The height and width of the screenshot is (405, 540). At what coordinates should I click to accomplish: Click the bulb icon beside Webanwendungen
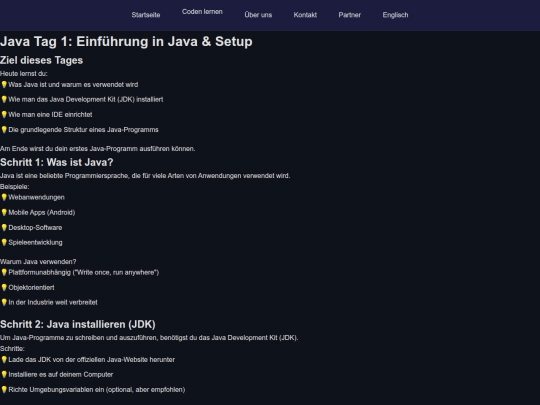4,197
